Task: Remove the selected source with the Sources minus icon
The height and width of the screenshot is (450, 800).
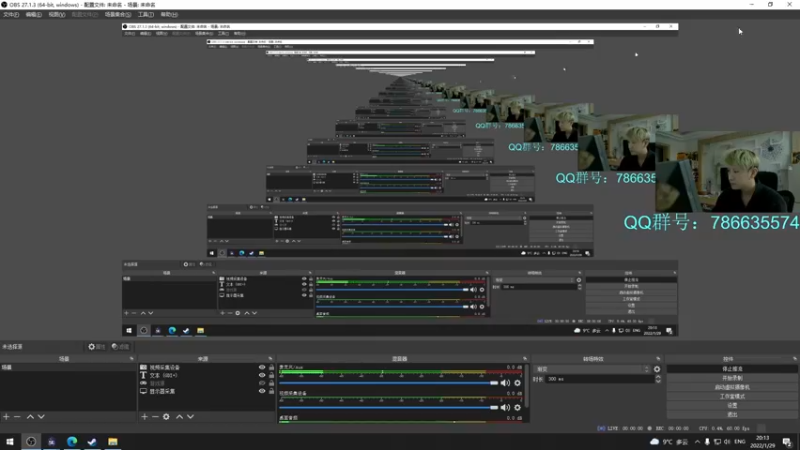Action: [x=155, y=417]
